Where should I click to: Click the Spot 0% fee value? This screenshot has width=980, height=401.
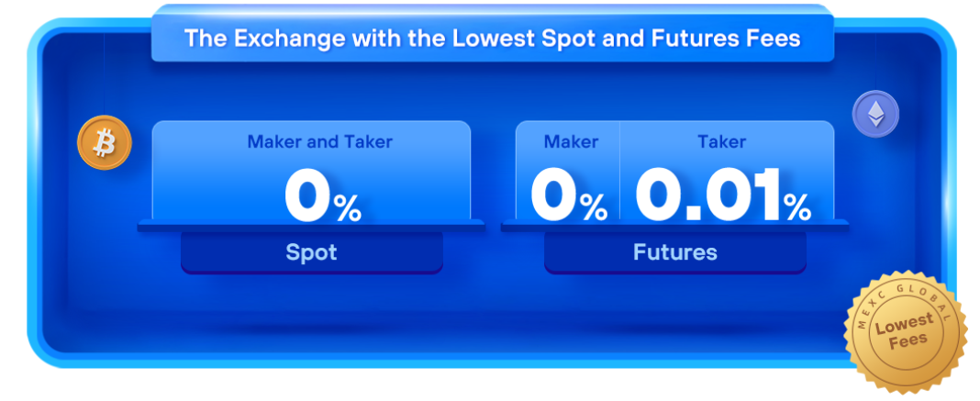click(x=323, y=196)
